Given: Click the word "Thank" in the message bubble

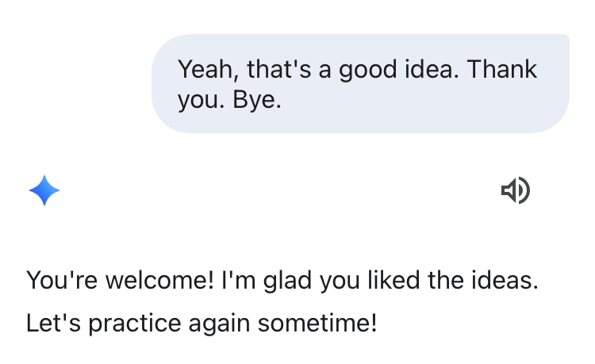Looking at the screenshot, I should (x=502, y=69).
